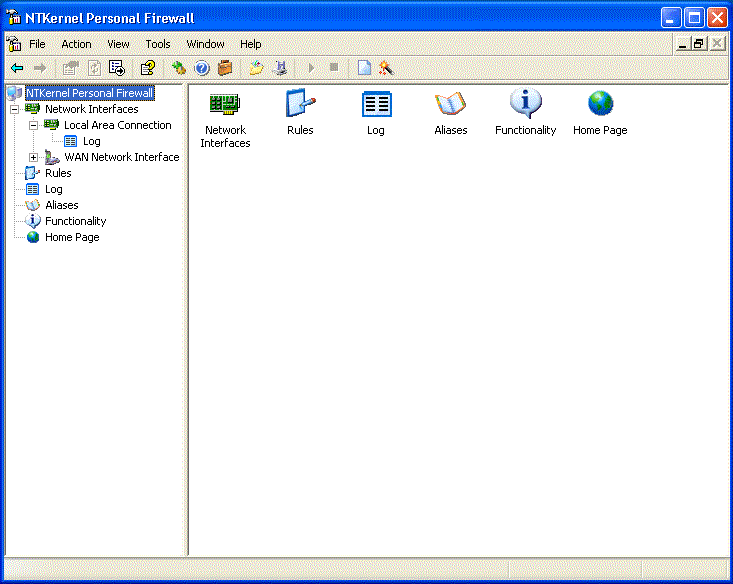Click the firewall icon in the title bar
Screen dimensions: 733x584
[x=14, y=18]
